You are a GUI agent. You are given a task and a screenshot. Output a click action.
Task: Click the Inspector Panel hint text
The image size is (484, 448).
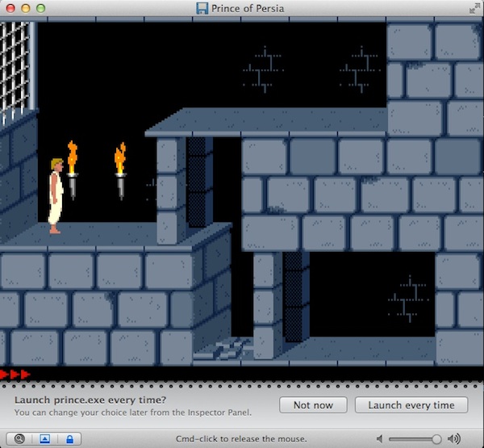[133, 412]
